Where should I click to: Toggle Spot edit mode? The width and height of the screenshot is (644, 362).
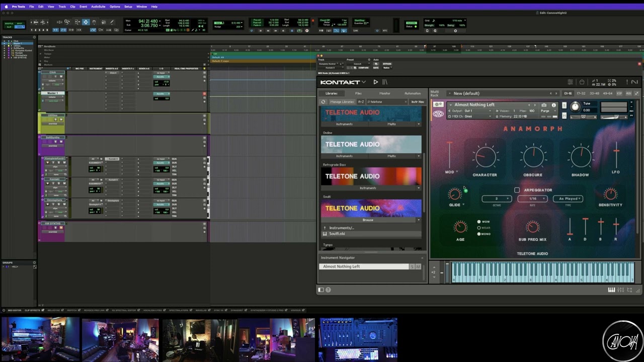pos(20,23)
